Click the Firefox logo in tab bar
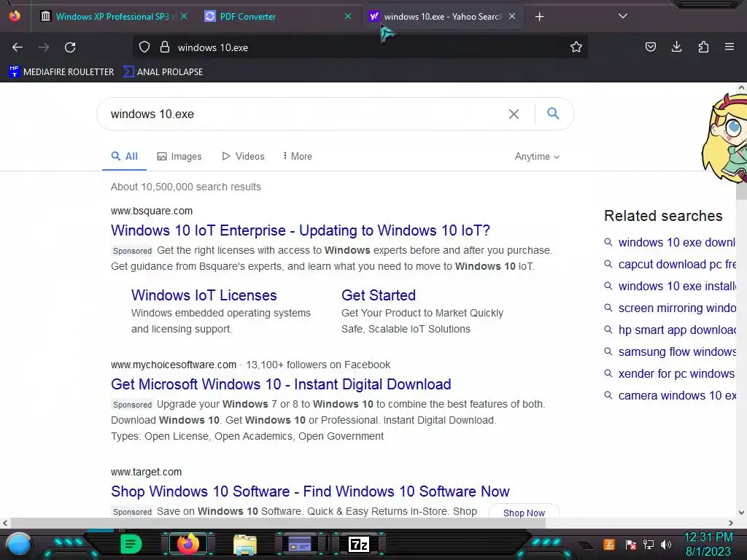Viewport: 747px width, 560px height. tap(15, 16)
